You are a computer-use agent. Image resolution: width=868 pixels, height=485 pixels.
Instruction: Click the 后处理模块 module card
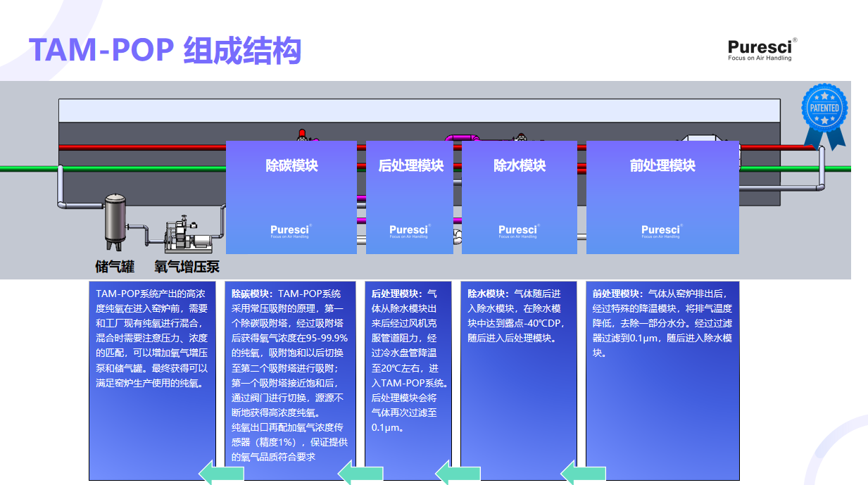[409, 197]
